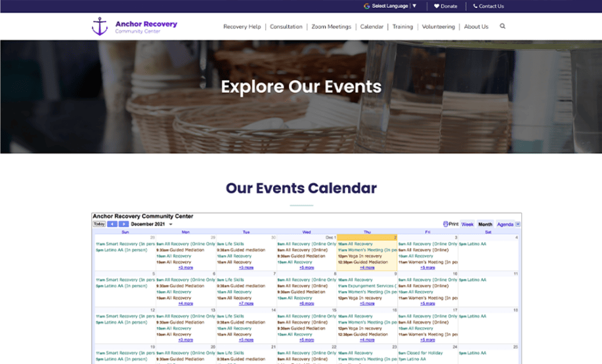Click '+4 more' link on Thursday Dec 2

[x=368, y=268]
